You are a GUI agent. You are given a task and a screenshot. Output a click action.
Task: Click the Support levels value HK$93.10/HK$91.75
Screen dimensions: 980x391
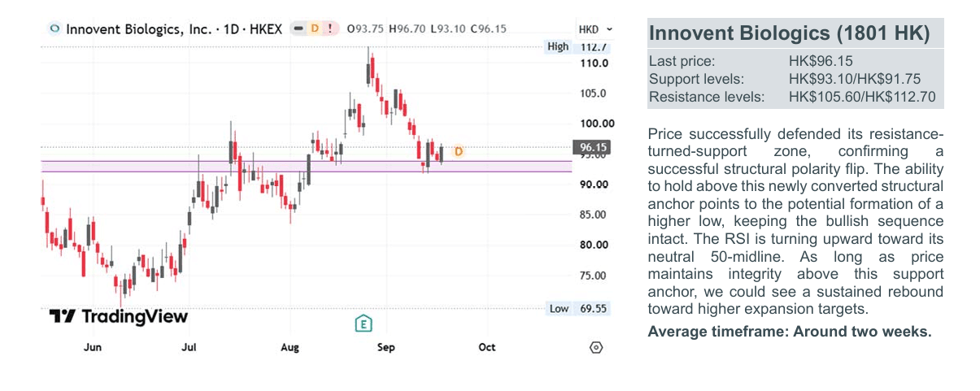coord(854,79)
